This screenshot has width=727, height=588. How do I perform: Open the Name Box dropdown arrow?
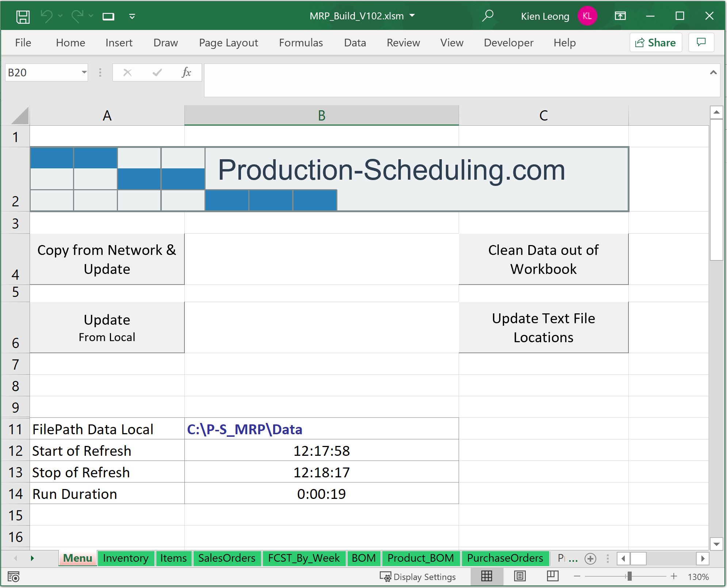pyautogui.click(x=83, y=72)
